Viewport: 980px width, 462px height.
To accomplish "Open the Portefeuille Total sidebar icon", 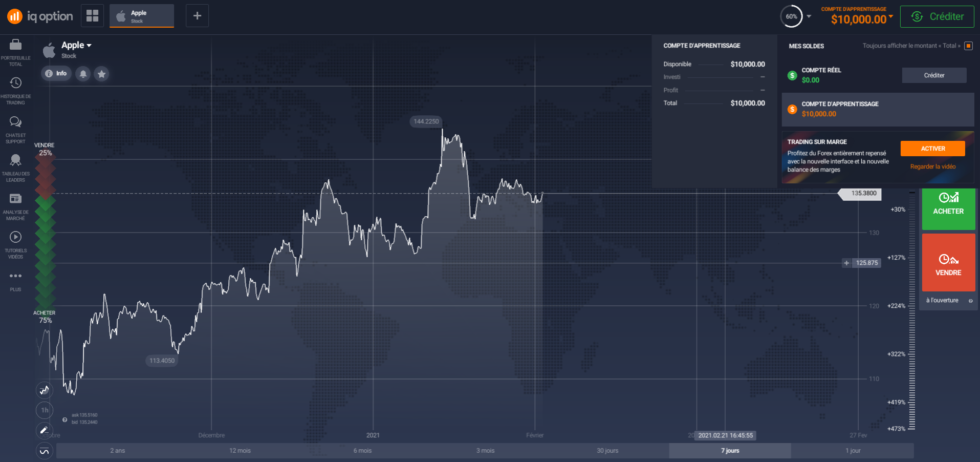I will coord(15,52).
